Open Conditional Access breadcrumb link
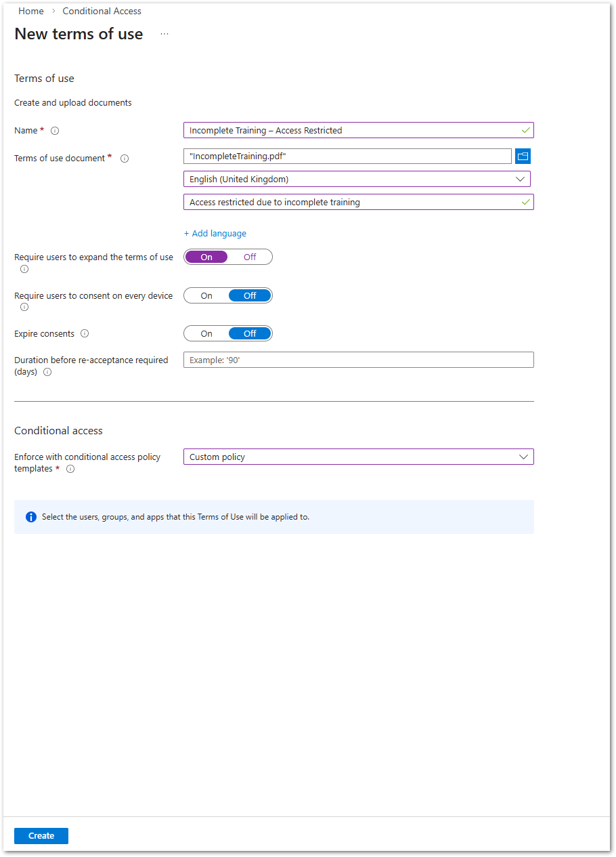The image size is (616, 857). [102, 11]
